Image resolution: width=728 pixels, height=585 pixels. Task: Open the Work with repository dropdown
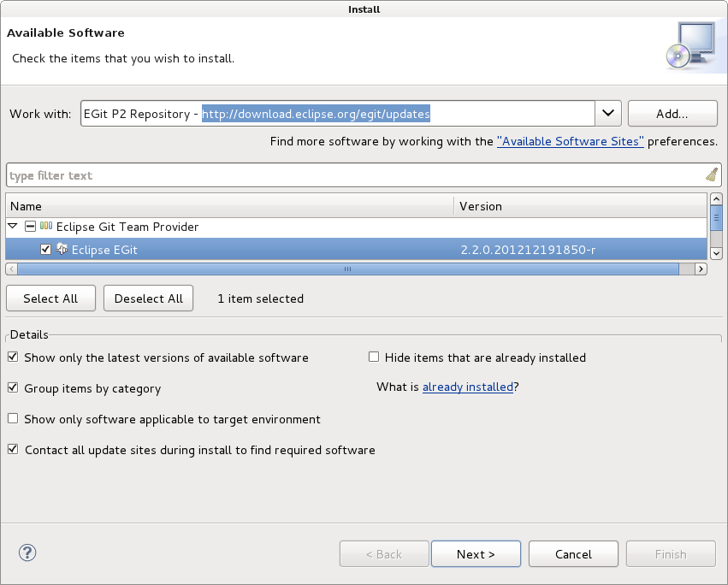[608, 113]
